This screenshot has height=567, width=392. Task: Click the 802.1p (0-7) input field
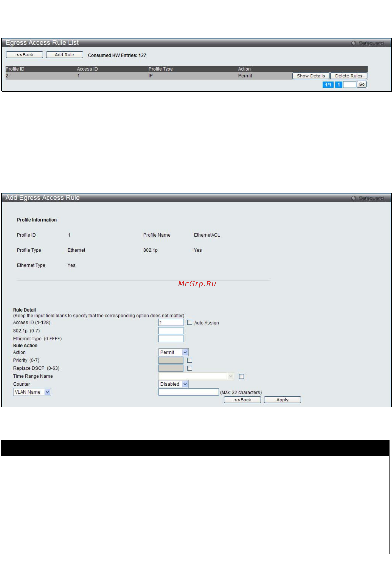(x=171, y=330)
